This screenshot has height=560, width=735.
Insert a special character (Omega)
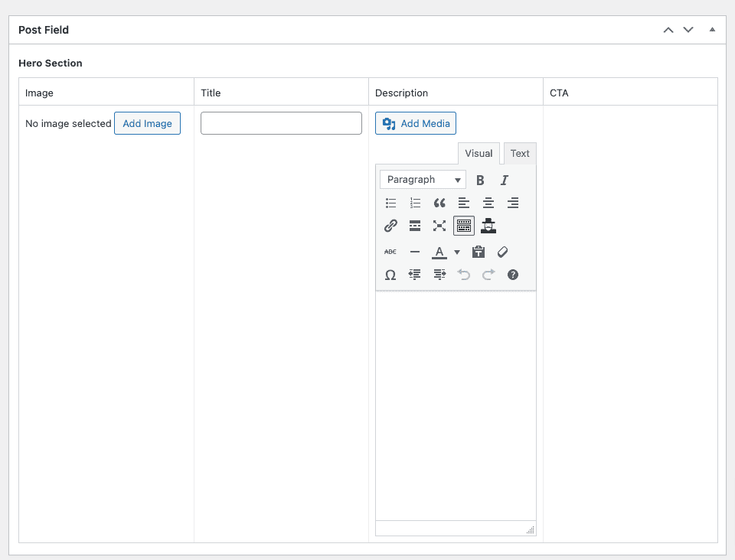coord(390,275)
